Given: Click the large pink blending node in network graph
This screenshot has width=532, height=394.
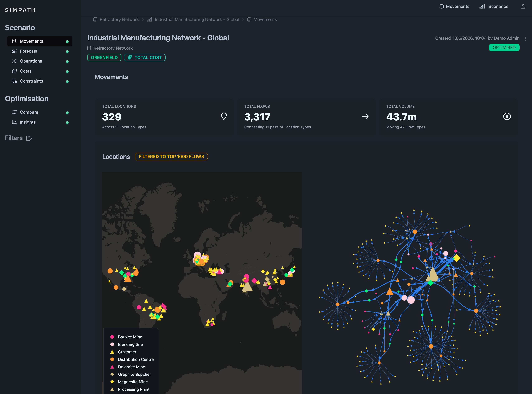Looking at the screenshot, I should [411, 300].
